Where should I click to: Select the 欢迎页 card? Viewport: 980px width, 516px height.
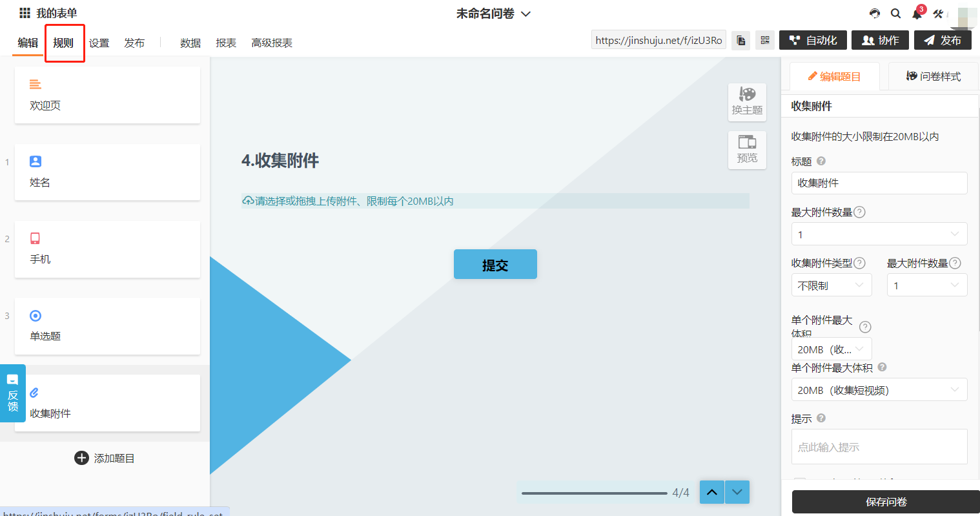(107, 95)
